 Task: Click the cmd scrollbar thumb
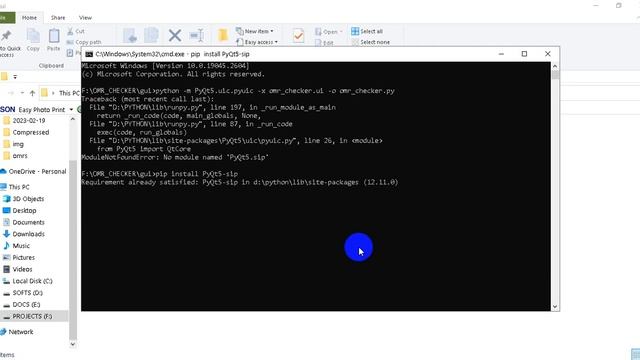(x=555, y=75)
